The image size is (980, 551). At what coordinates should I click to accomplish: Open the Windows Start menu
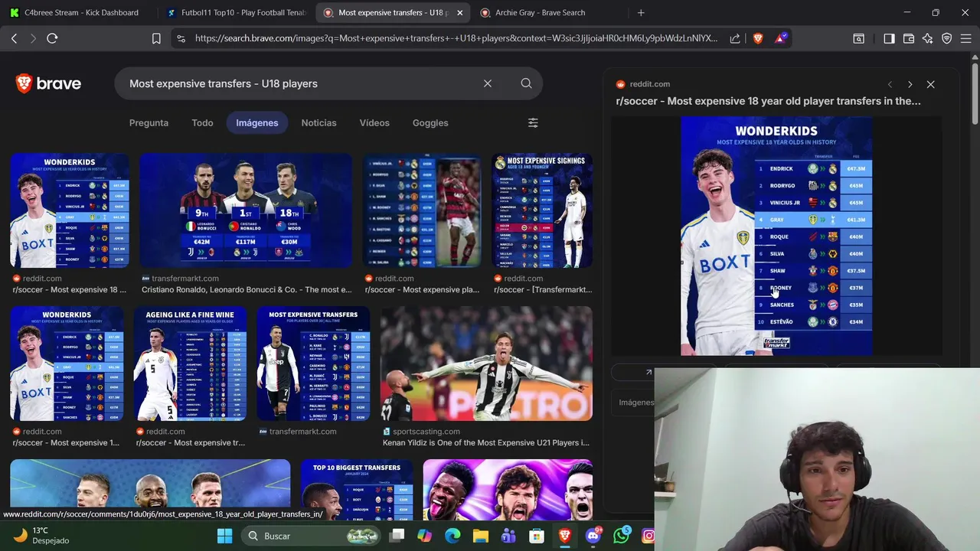click(x=224, y=536)
